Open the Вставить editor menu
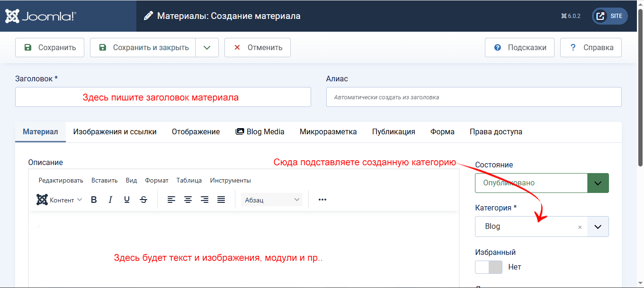Screen dimensions: 644x288 coord(105,180)
